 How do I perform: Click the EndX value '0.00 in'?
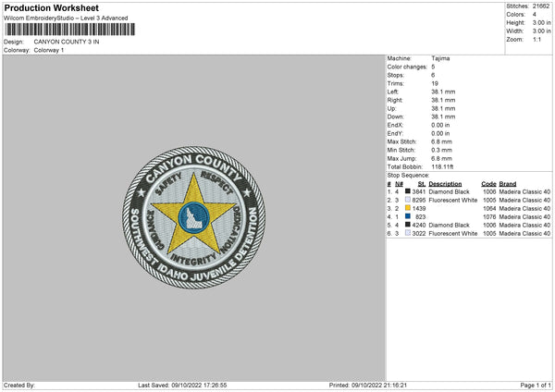coord(440,125)
